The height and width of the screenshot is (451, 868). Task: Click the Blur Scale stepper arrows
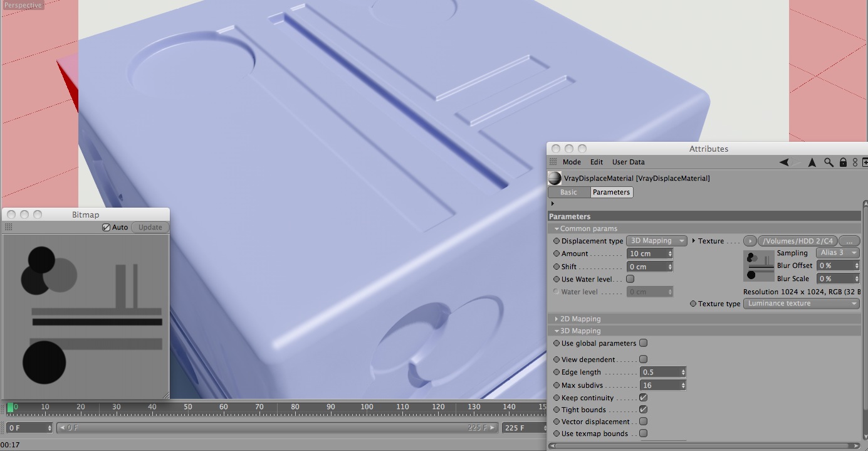(857, 279)
